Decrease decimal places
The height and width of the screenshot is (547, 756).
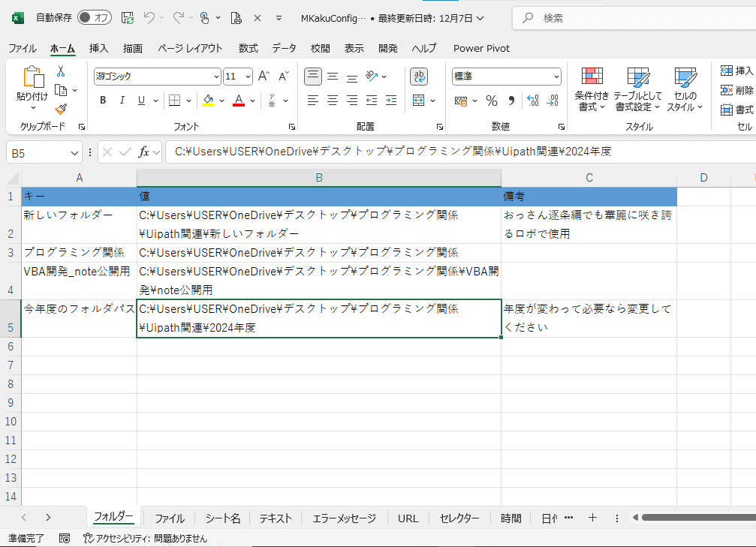[x=553, y=101]
